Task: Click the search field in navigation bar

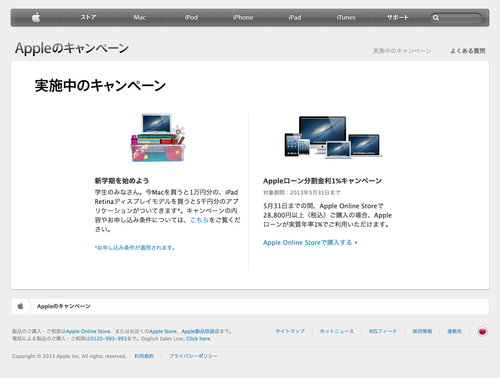Action: pyautogui.click(x=456, y=18)
